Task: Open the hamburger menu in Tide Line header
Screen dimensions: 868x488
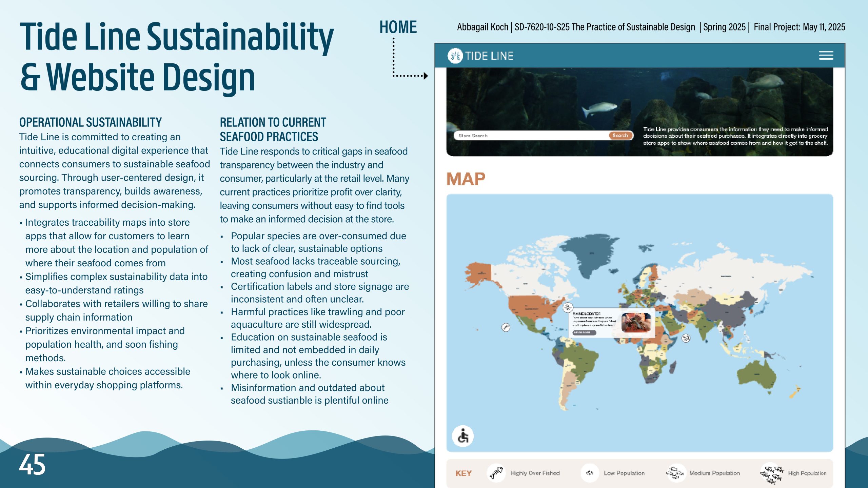Action: (826, 56)
